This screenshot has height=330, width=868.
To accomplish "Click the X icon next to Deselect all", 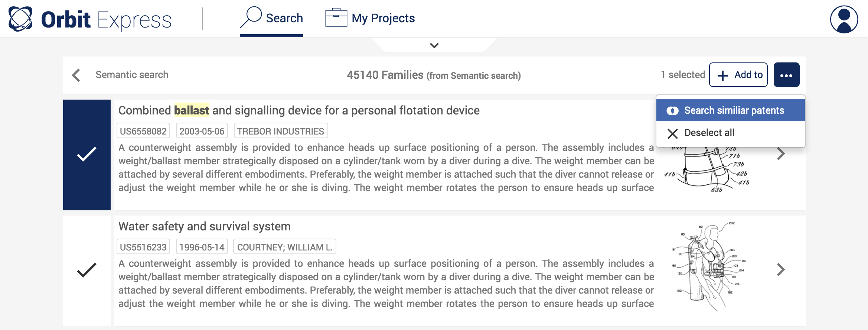I will [x=672, y=133].
